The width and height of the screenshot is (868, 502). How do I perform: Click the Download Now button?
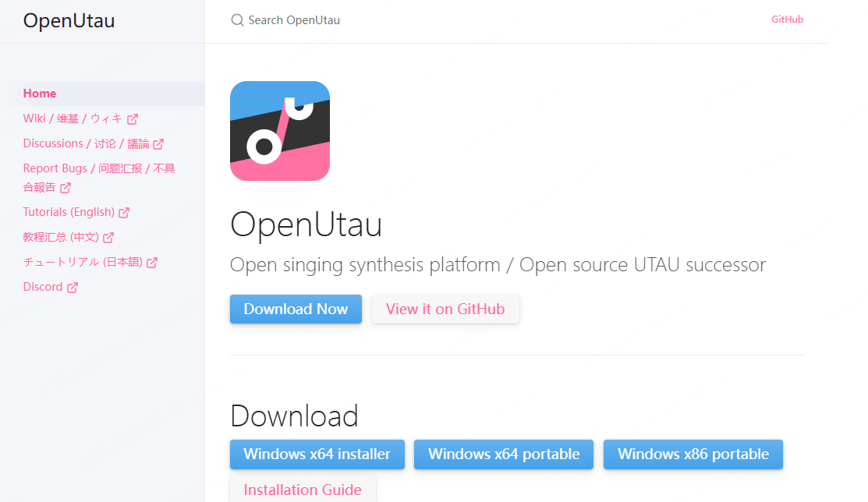[x=296, y=309]
